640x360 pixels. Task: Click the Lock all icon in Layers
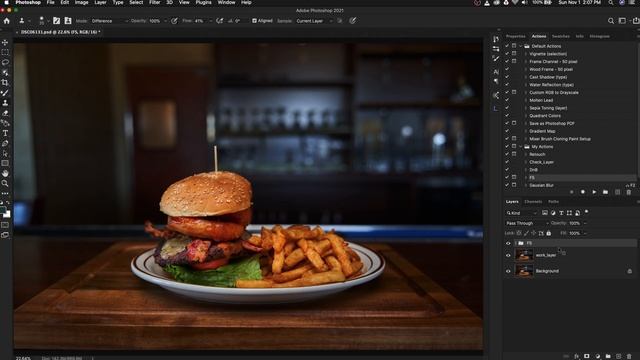[549, 233]
